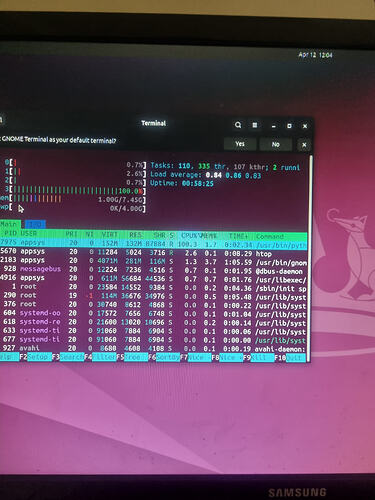This screenshot has height=500, width=375.
Task: Click F5 Tree in htop footer
Action: [132, 357]
